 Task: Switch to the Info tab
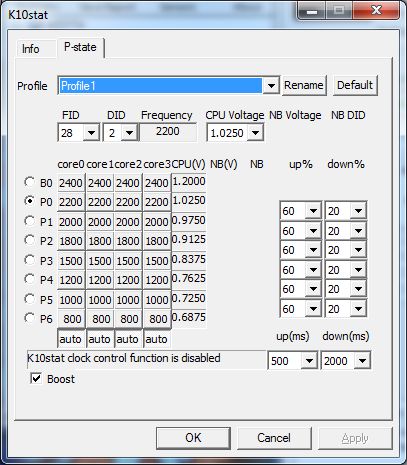(36, 49)
